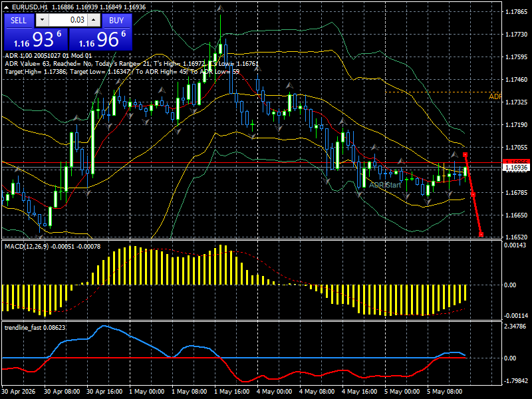Click the '30 Apr 16:00' time label
Viewport: 532px width, 399px height.
[x=104, y=392]
